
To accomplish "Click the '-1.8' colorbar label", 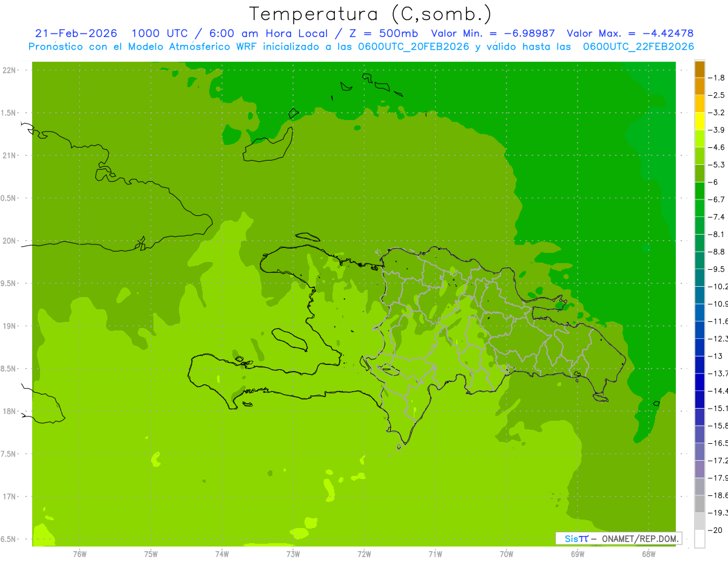I will tap(718, 78).
